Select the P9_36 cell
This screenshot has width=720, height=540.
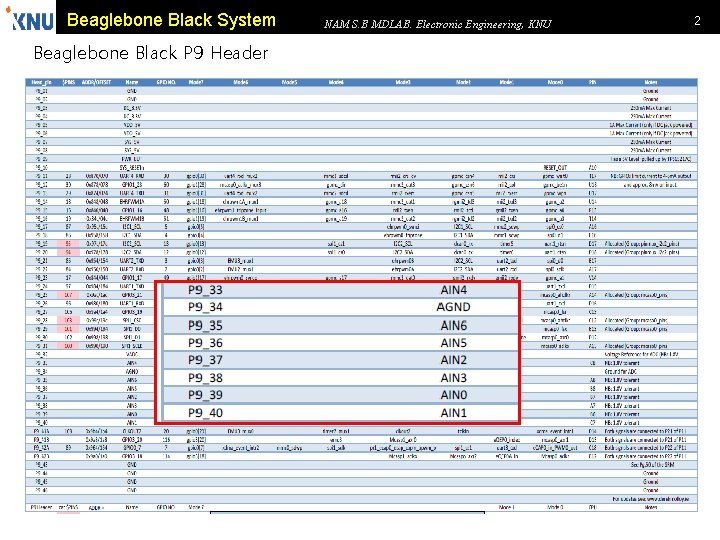(x=205, y=343)
